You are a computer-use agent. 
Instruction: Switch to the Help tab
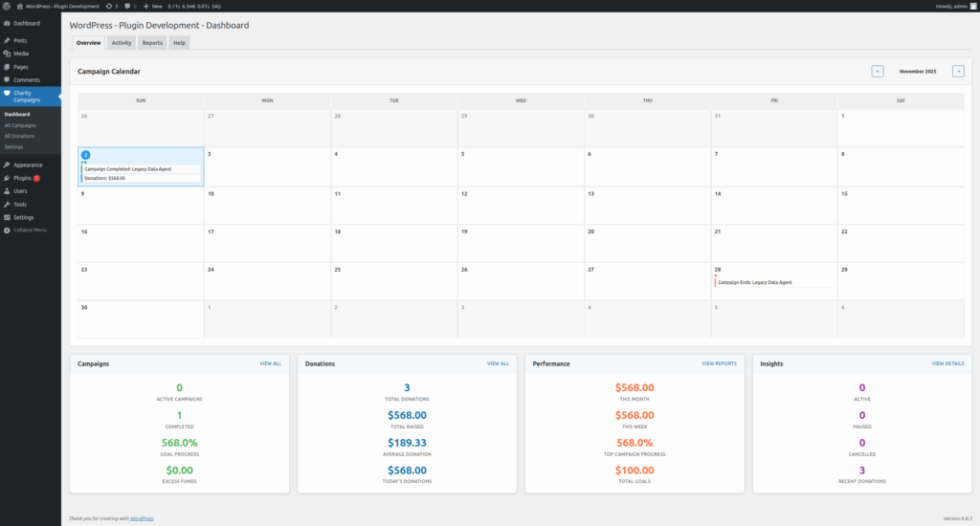(179, 43)
